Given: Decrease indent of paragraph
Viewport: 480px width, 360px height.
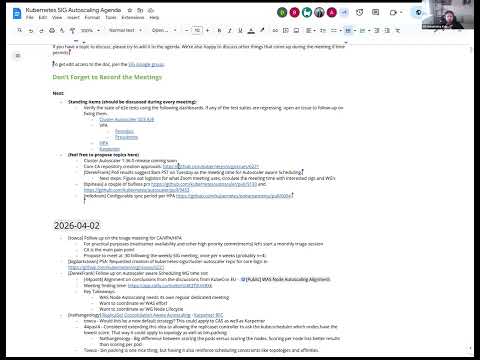Looking at the screenshot, I should point(377,30).
